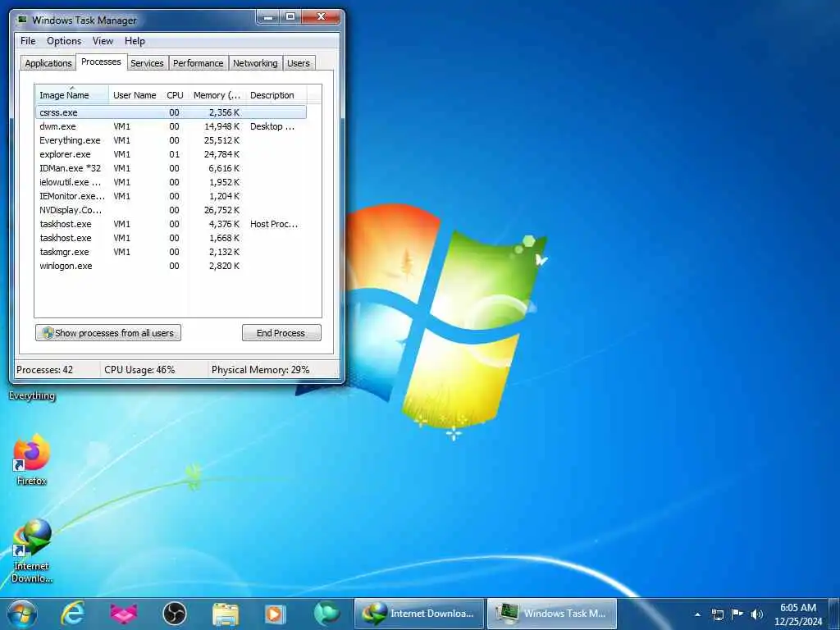Sort processes by CPU column
Viewport: 840px width, 630px height.
pos(176,95)
